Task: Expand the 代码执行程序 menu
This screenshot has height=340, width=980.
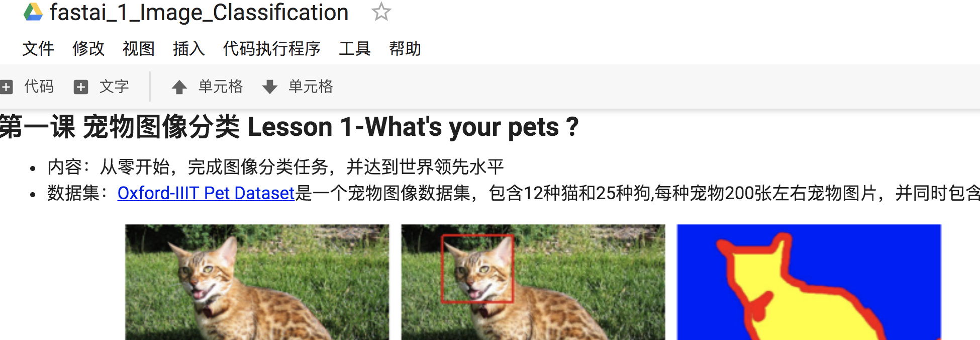Action: pos(272,49)
